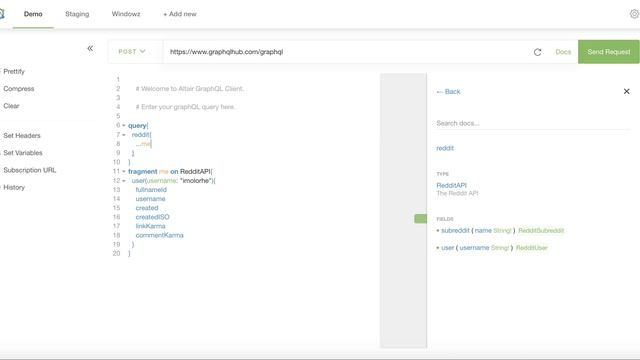The height and width of the screenshot is (360, 640).
Task: Click 'created' on line 15
Action: click(147, 208)
